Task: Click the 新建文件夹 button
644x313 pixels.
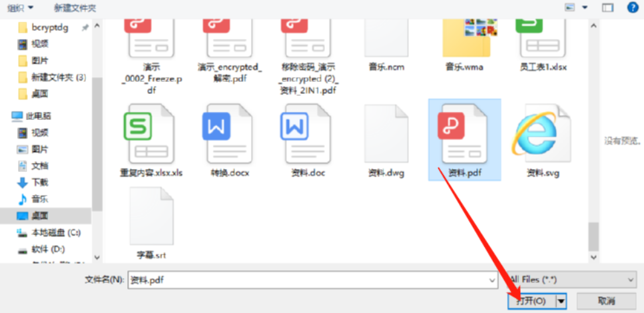Action: pyautogui.click(x=75, y=7)
